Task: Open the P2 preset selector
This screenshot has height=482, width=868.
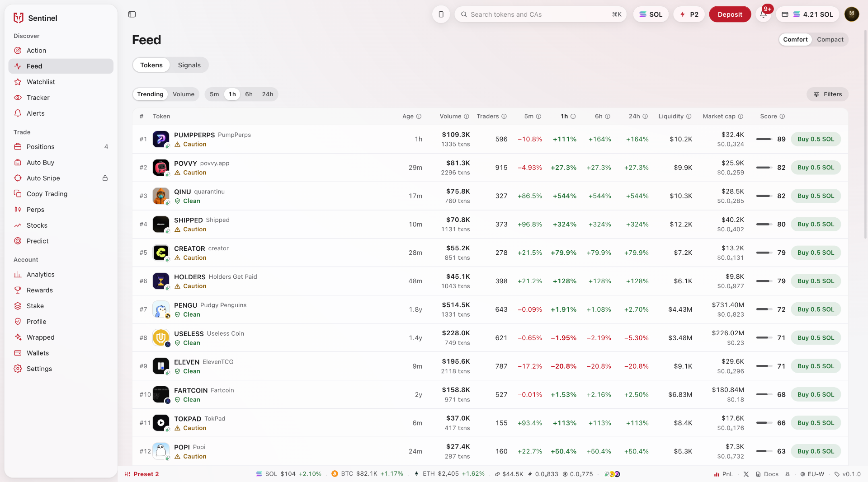Action: [x=689, y=14]
